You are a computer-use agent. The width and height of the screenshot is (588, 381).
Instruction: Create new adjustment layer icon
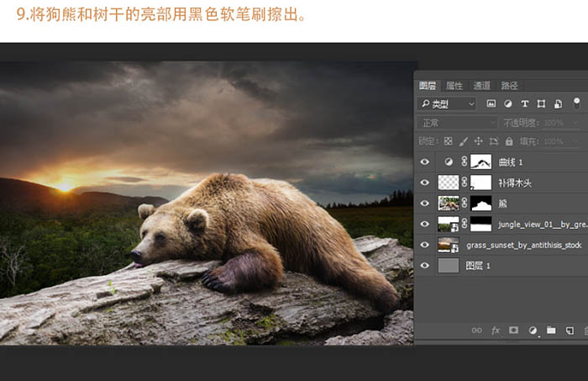(x=533, y=331)
